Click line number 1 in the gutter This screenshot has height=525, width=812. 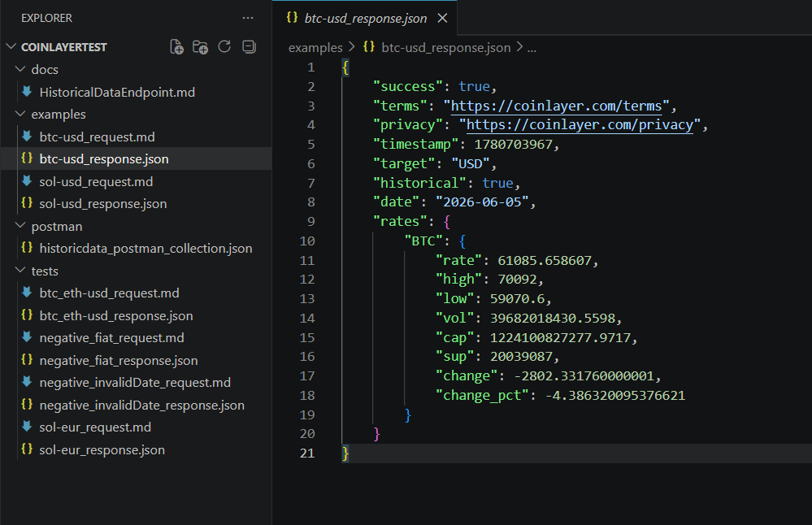tap(310, 67)
